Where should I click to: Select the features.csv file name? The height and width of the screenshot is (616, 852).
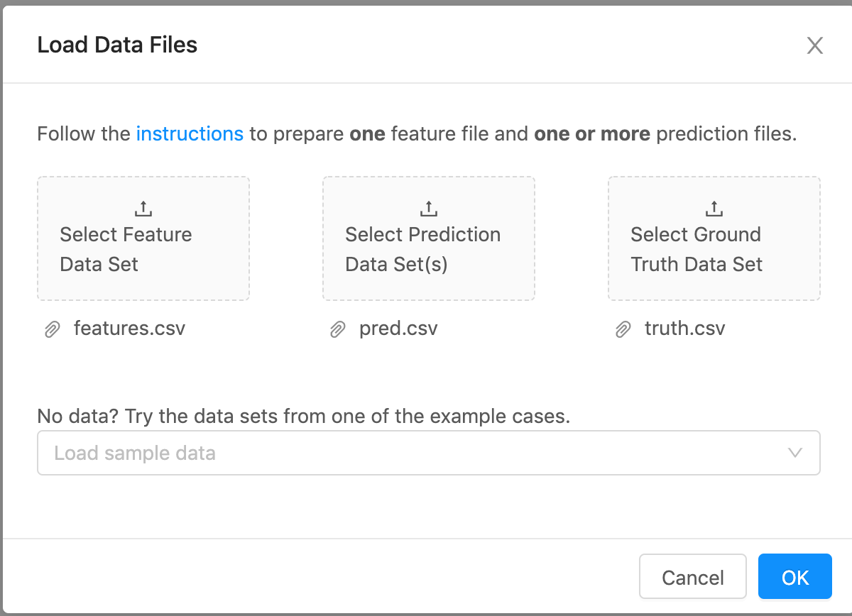point(129,329)
